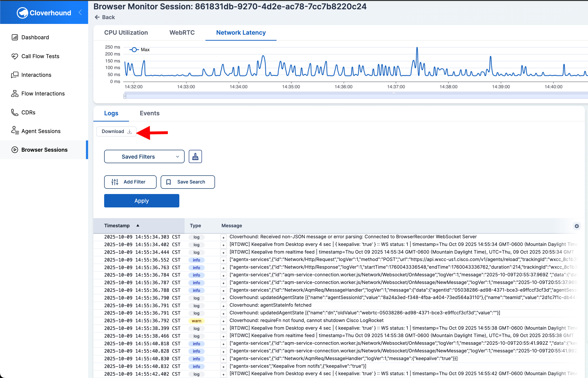Open Flow Interactions via its hierarchy icon
The width and height of the screenshot is (588, 378).
click(x=15, y=94)
